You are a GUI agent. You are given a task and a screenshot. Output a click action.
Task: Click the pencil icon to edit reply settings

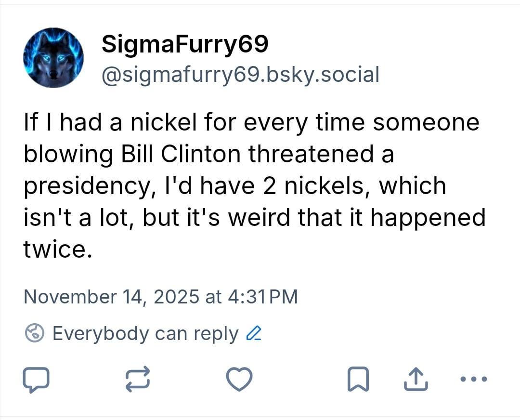(x=253, y=333)
